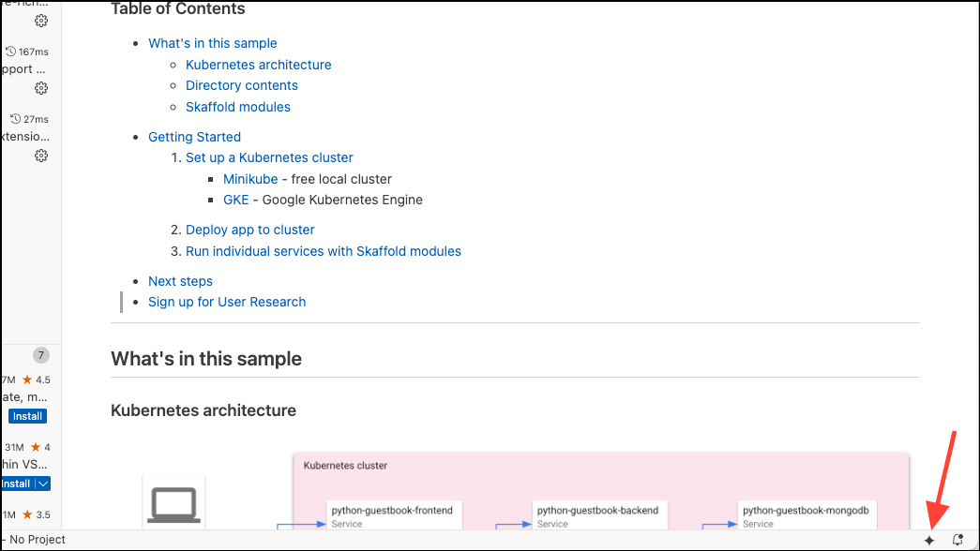Click the 'Getting Started' link
The height and width of the screenshot is (551, 980).
click(x=194, y=136)
